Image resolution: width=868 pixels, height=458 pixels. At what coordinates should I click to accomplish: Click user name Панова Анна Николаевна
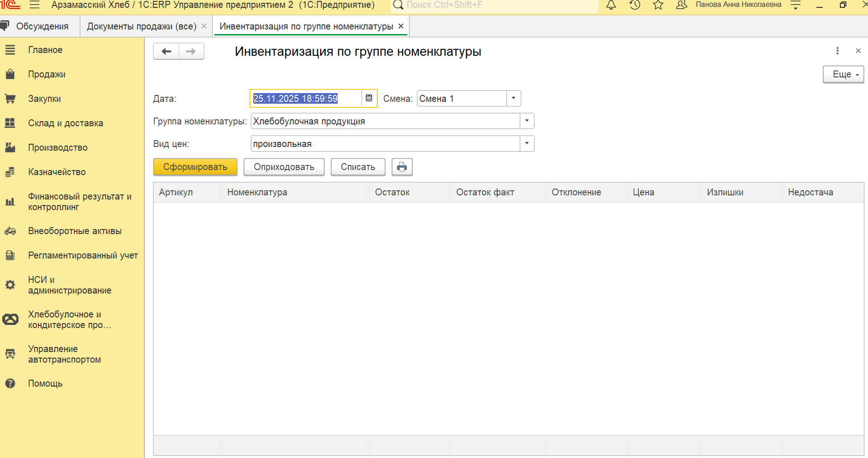point(738,5)
